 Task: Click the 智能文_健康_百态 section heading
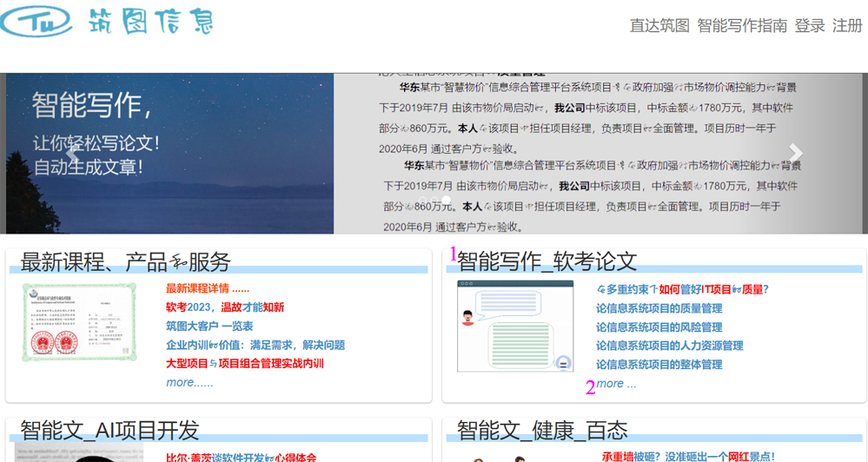coord(542,430)
